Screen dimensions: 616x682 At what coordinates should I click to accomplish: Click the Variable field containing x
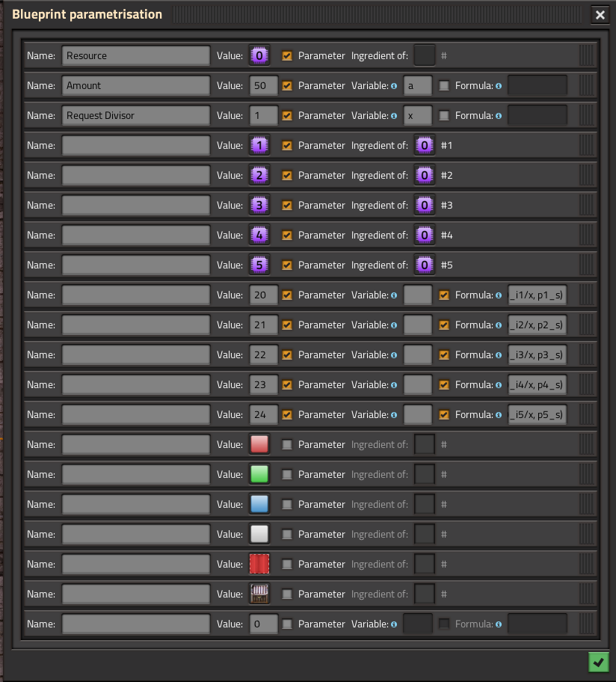[x=418, y=116]
